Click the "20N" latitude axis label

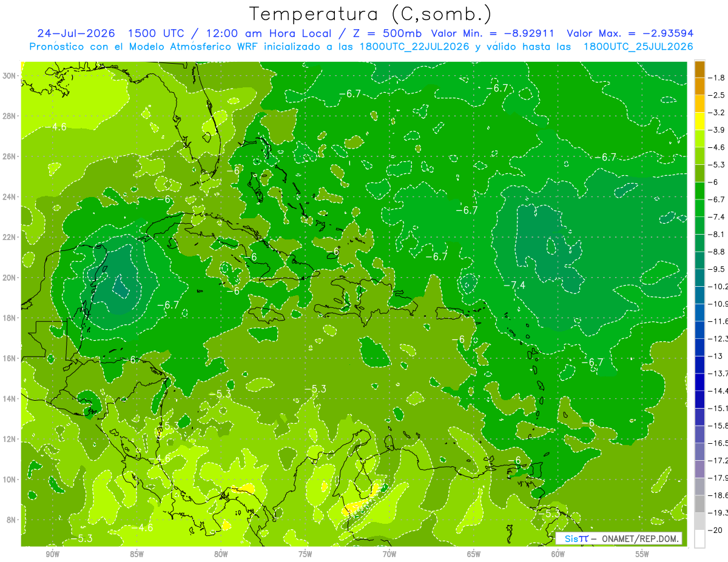point(10,277)
